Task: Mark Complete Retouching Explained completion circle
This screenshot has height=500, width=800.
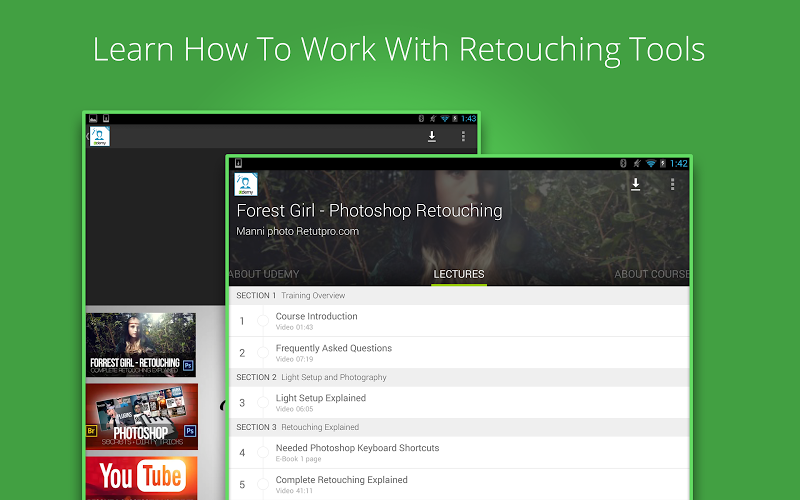Action: click(263, 484)
